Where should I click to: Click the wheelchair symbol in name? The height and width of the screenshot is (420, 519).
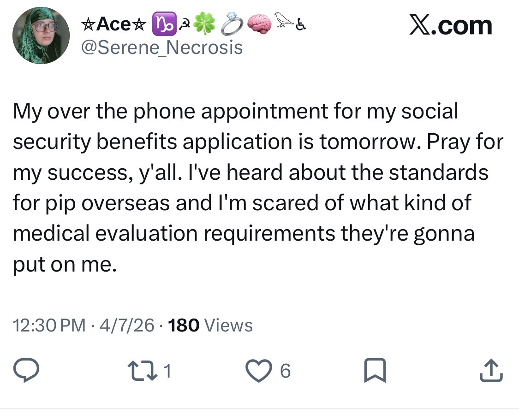click(x=300, y=24)
